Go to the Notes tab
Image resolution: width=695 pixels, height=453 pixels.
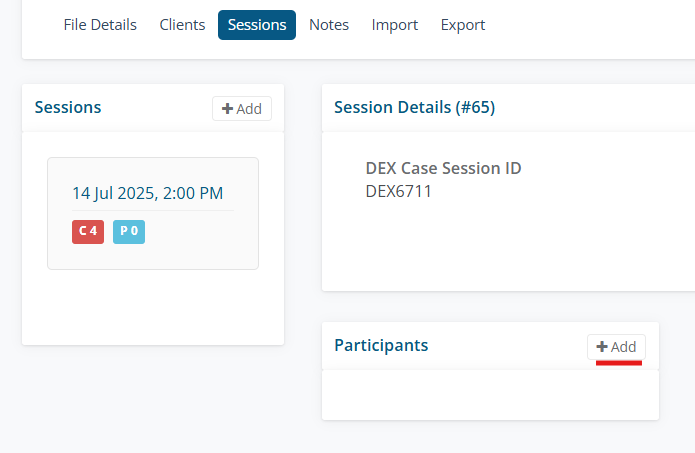pos(329,25)
